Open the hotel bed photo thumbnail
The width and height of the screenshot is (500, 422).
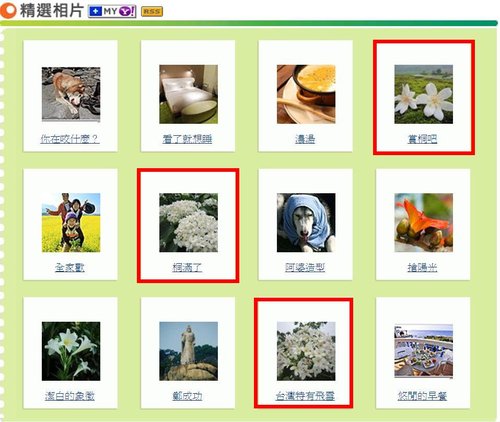[189, 94]
